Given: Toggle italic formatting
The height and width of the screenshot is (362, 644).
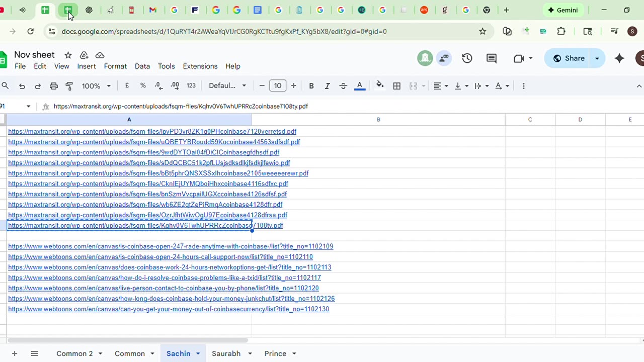Looking at the screenshot, I should coord(327,86).
